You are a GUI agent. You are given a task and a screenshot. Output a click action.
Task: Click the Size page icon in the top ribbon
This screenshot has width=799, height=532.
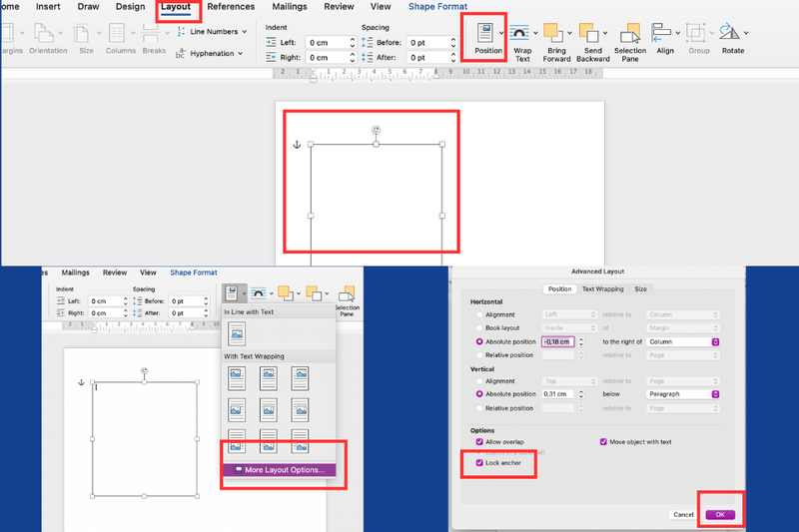[x=81, y=34]
